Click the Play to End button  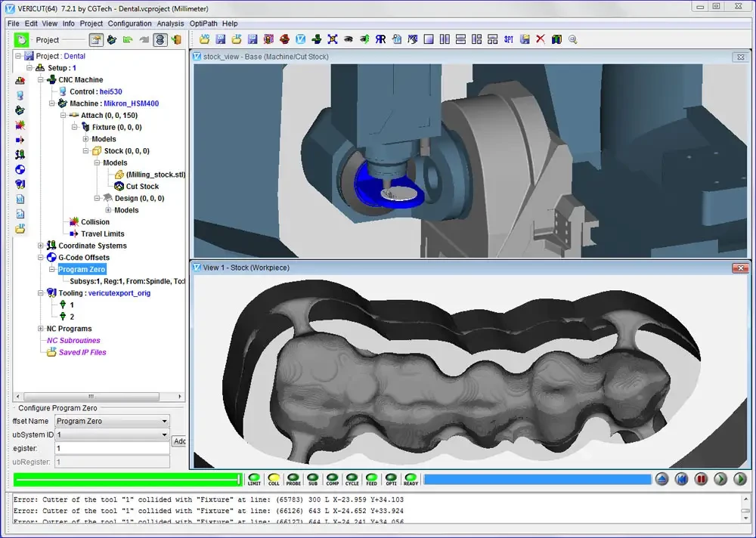click(740, 479)
